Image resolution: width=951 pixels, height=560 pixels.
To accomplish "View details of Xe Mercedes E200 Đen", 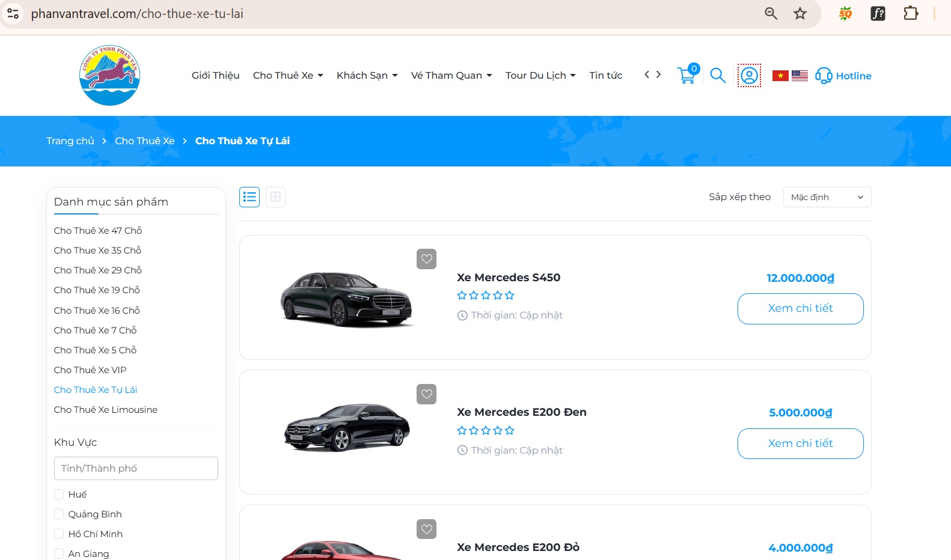I will click(801, 443).
